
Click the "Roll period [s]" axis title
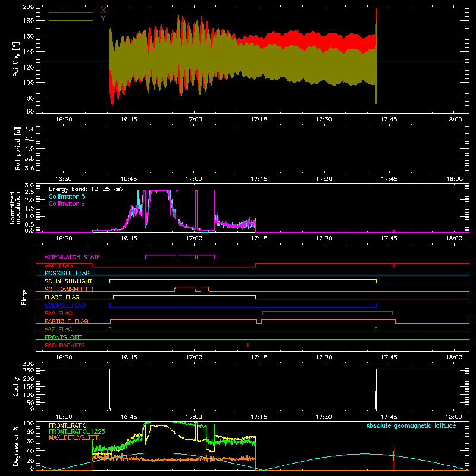18,148
